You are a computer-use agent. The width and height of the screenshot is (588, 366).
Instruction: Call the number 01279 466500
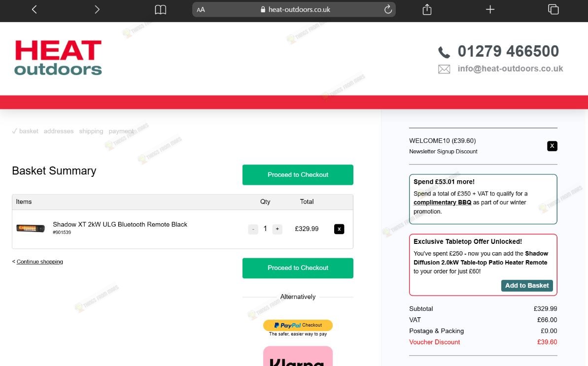508,51
